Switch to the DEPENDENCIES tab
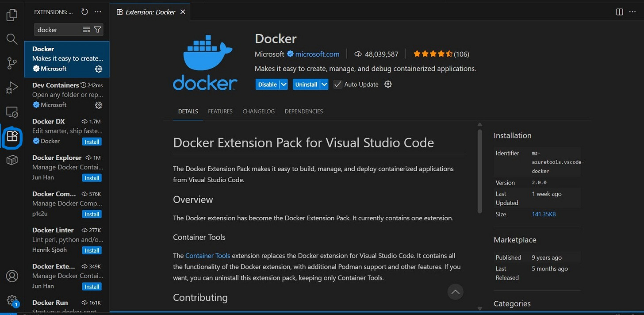Viewport: 644px width, 315px height. pos(304,111)
